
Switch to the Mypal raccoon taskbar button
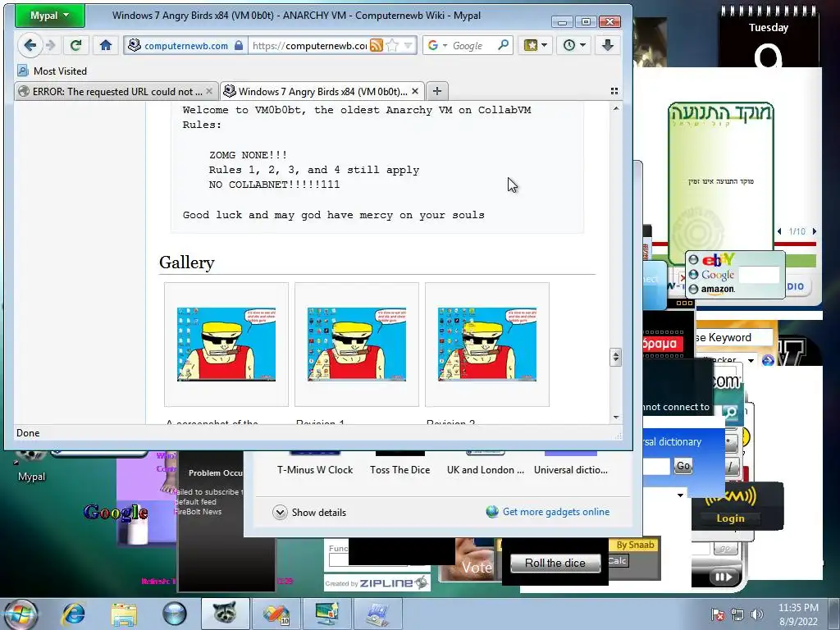(225, 614)
